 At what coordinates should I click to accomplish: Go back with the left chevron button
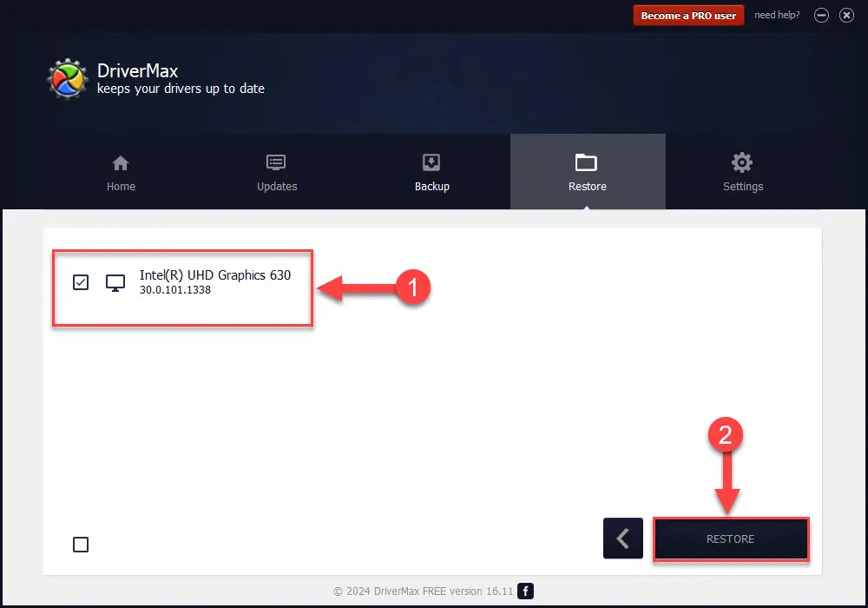623,539
